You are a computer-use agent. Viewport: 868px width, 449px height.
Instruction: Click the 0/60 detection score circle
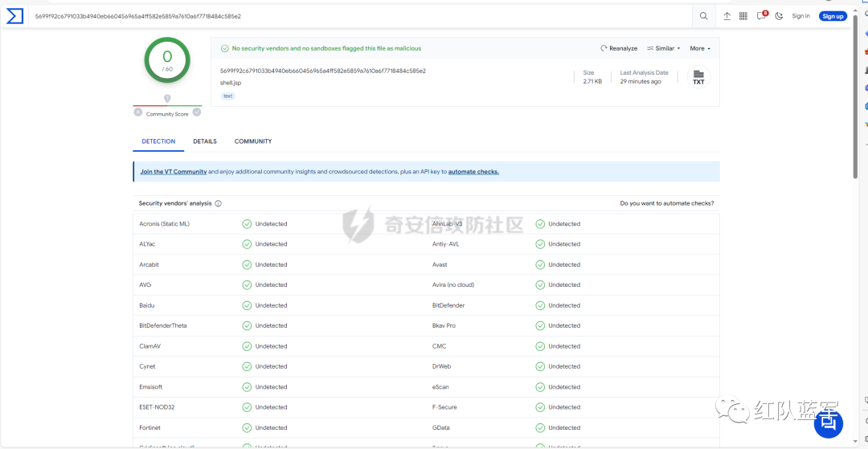(x=167, y=60)
